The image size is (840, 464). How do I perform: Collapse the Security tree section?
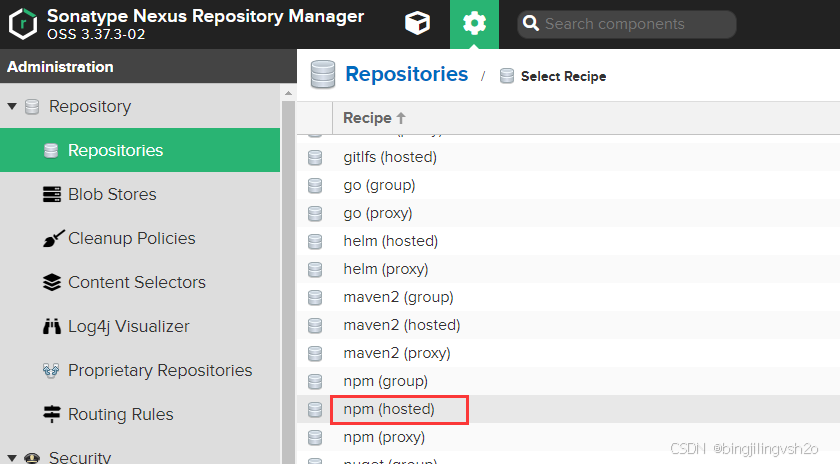click(12, 458)
